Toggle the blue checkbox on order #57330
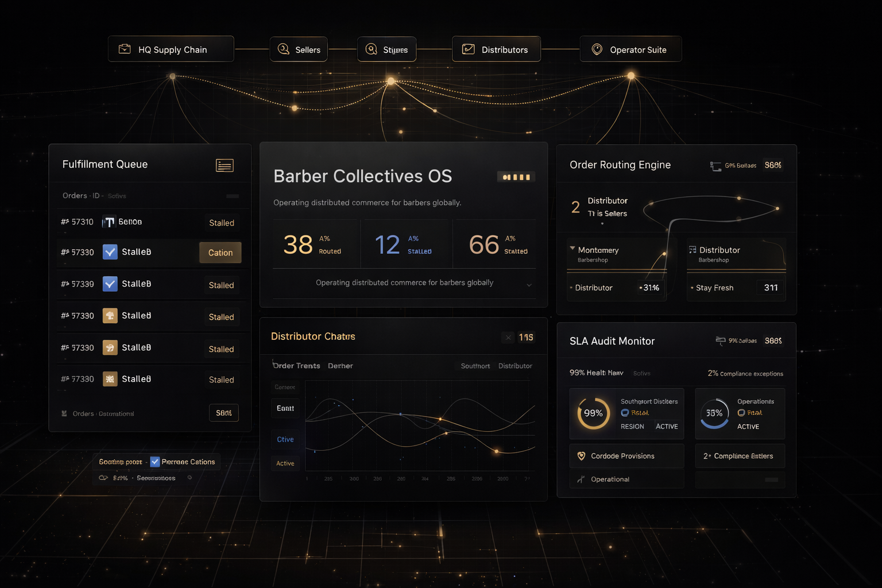 [110, 252]
